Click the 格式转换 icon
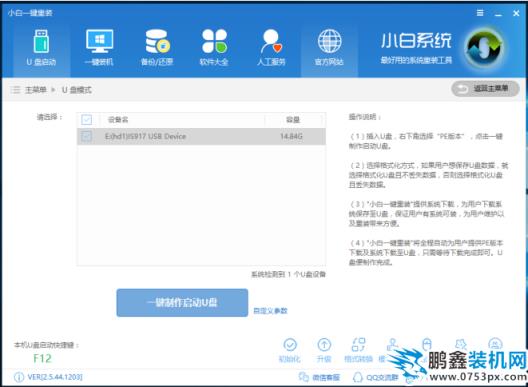The width and height of the screenshot is (528, 387). [x=358, y=345]
